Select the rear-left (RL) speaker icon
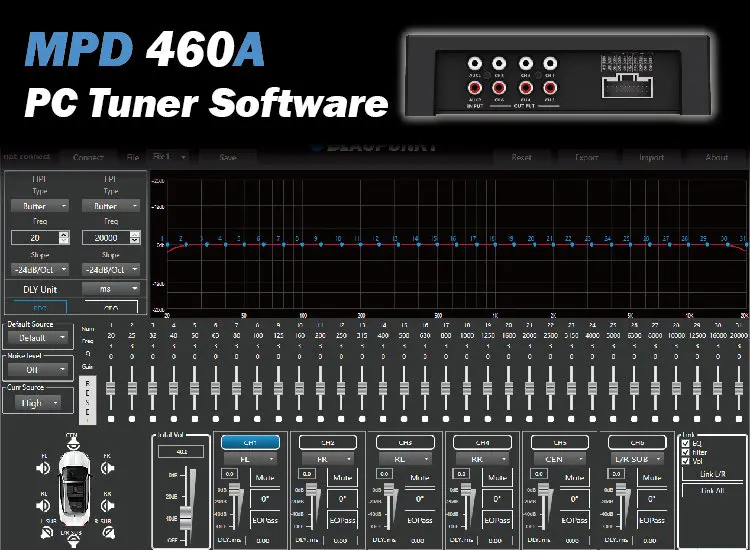Image resolution: width=750 pixels, height=550 pixels. pos(44,502)
